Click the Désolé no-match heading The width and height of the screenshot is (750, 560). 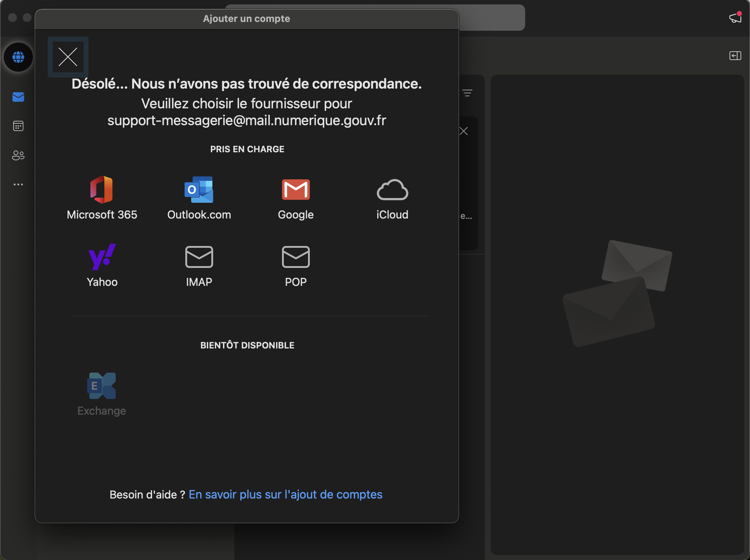point(246,84)
